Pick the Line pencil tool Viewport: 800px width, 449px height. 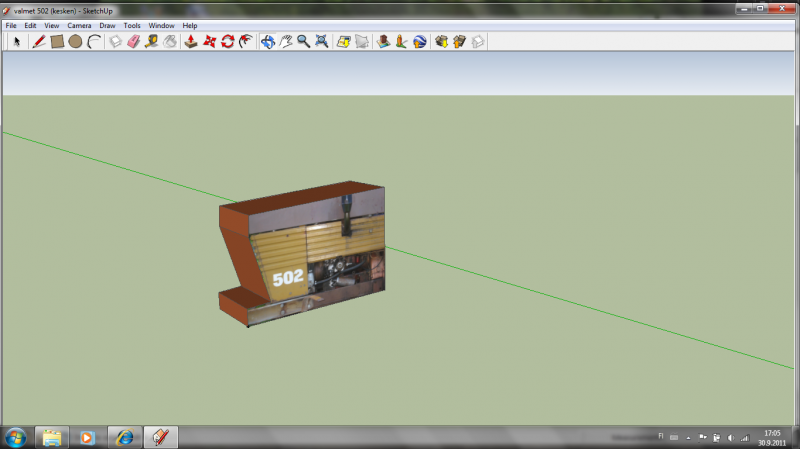coord(39,41)
